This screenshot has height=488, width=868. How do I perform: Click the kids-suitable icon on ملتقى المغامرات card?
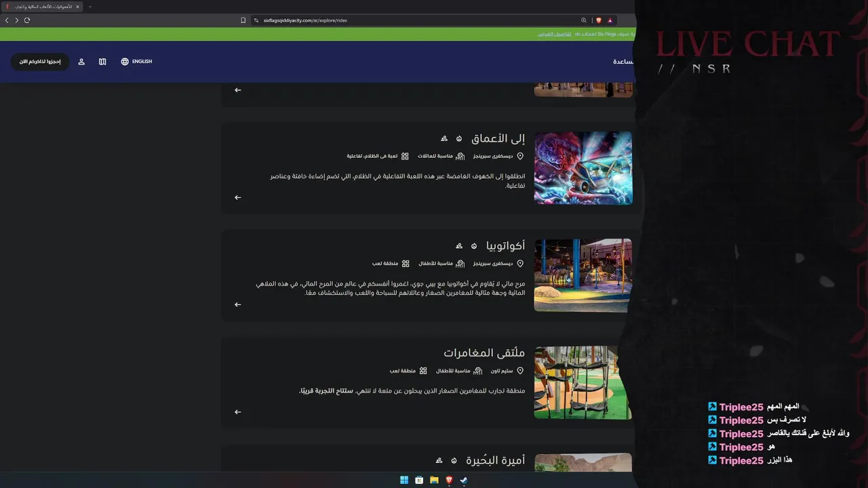coord(478,371)
